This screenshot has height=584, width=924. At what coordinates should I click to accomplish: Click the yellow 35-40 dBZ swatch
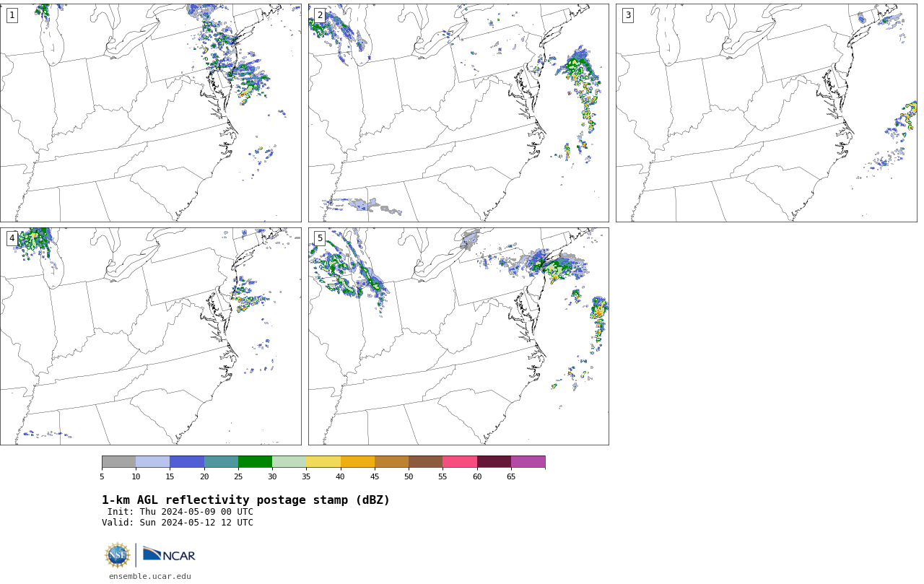click(323, 462)
